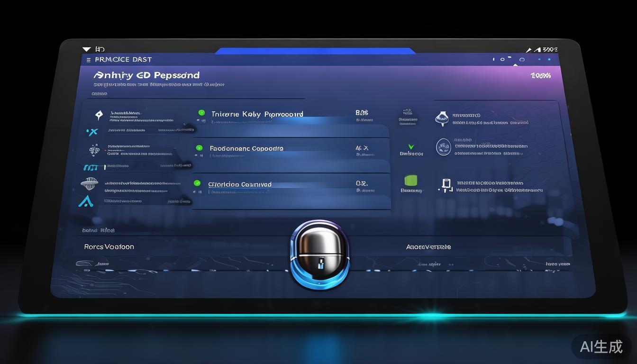637x364 pixels.
Task: Select the white diamond icon in left list
Action: (x=99, y=115)
